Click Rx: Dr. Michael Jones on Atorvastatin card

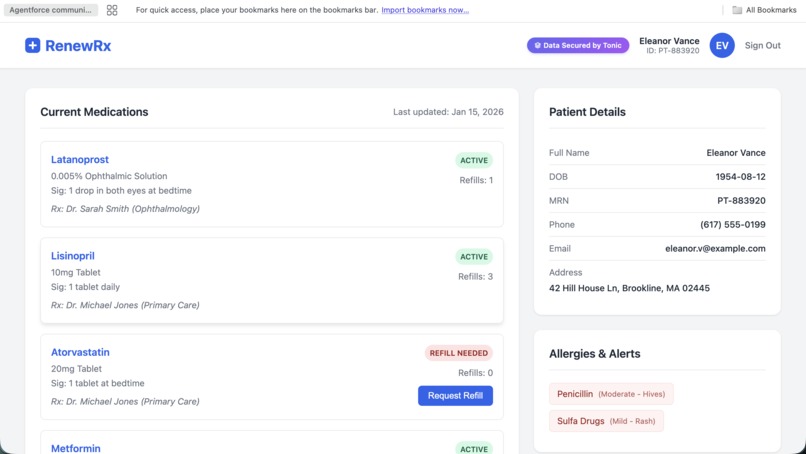tap(125, 402)
